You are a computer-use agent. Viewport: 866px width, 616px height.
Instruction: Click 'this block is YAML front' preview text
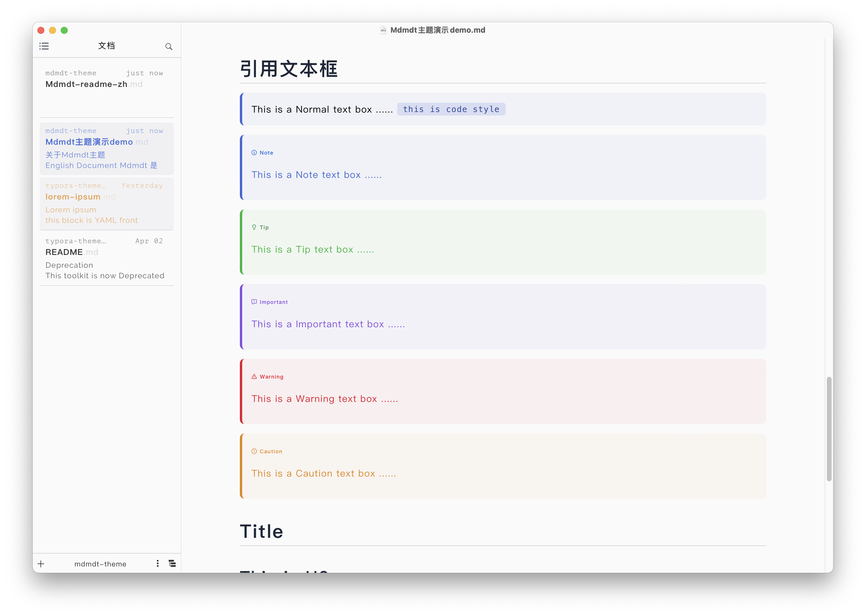(x=91, y=220)
